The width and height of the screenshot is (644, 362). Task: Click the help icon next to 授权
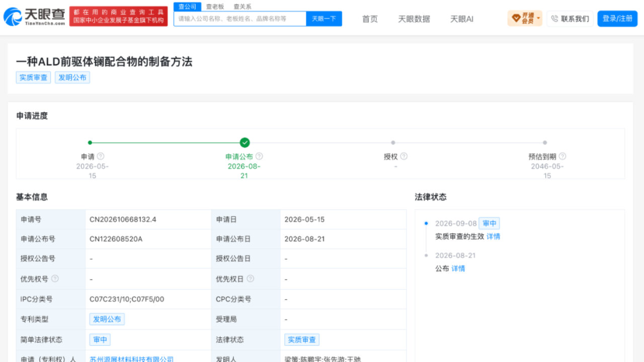[x=404, y=157]
